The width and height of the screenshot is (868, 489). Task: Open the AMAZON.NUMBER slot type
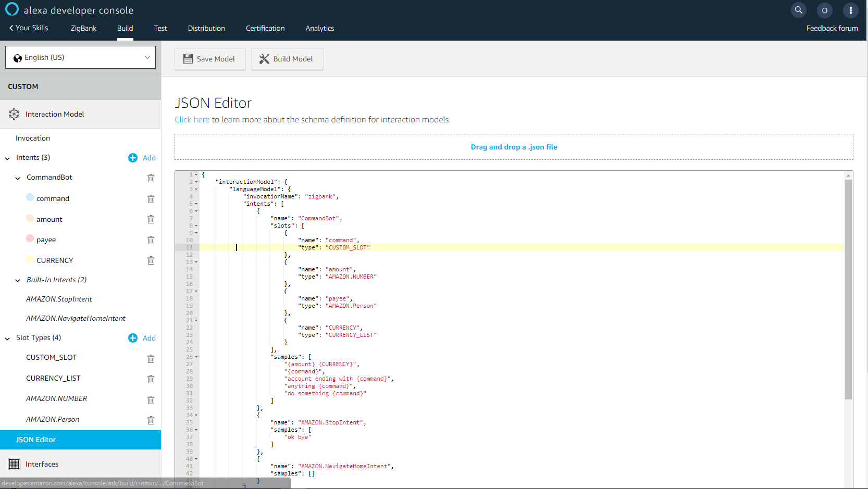pyautogui.click(x=57, y=398)
